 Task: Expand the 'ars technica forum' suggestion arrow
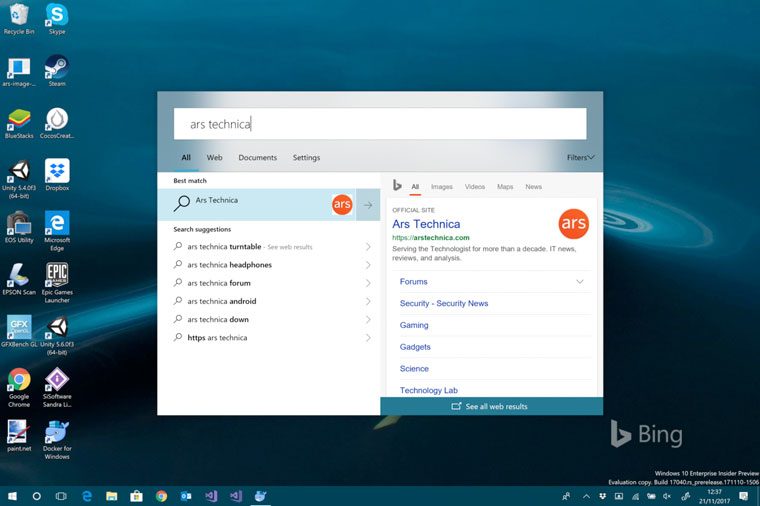coord(368,283)
